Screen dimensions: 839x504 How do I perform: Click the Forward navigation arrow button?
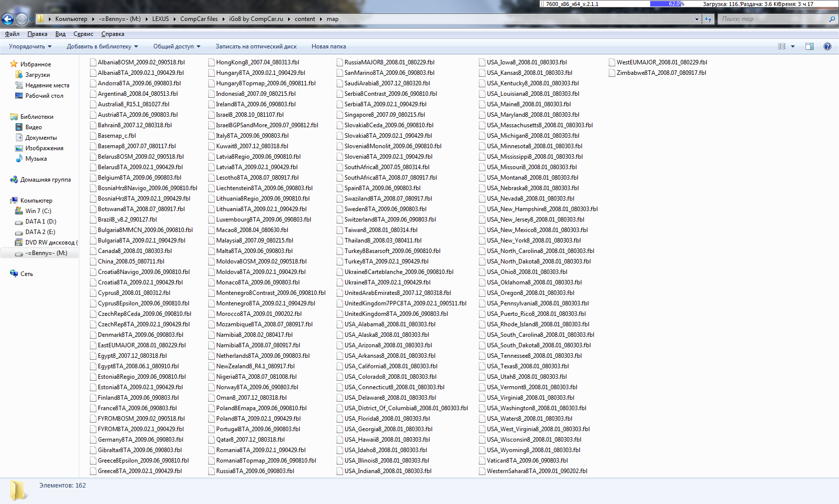[21, 19]
